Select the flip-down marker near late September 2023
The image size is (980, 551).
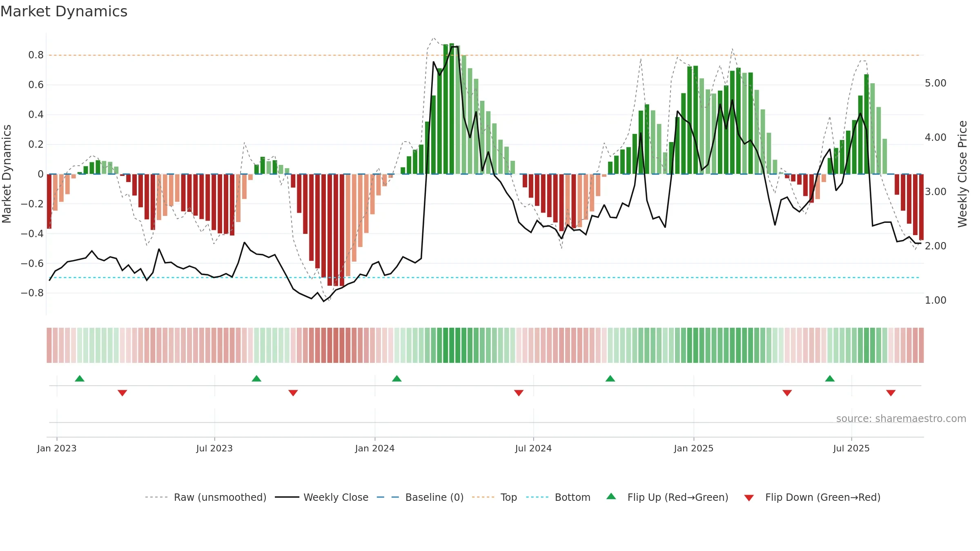[293, 393]
